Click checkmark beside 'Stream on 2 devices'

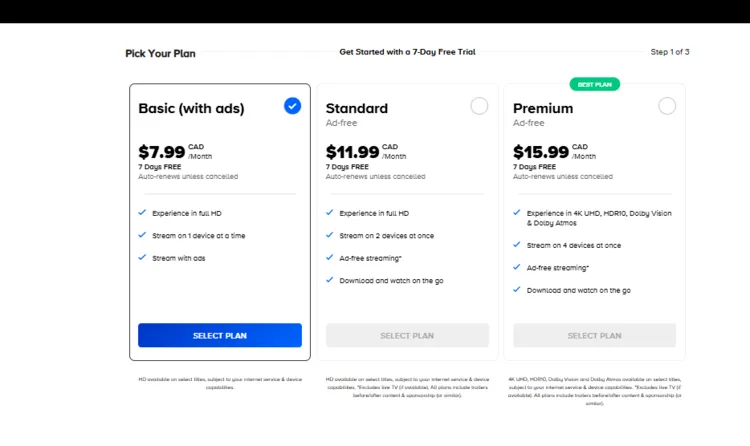(330, 236)
